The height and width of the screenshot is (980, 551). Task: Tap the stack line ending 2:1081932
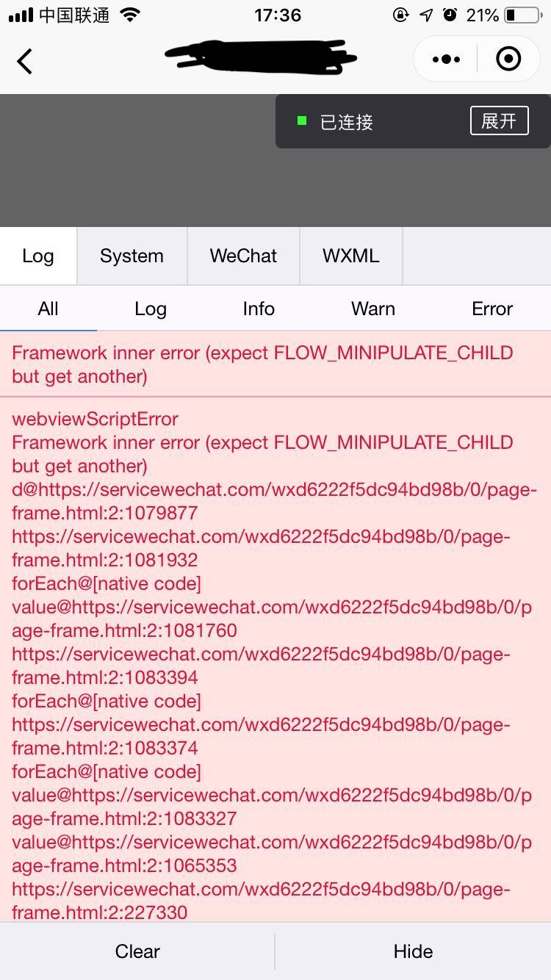point(262,548)
